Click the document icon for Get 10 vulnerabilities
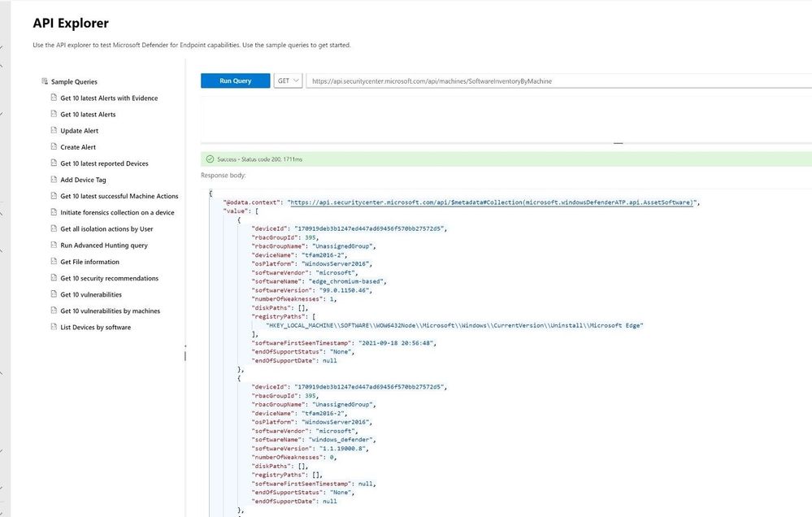This screenshot has height=517, width=812. pyautogui.click(x=54, y=293)
